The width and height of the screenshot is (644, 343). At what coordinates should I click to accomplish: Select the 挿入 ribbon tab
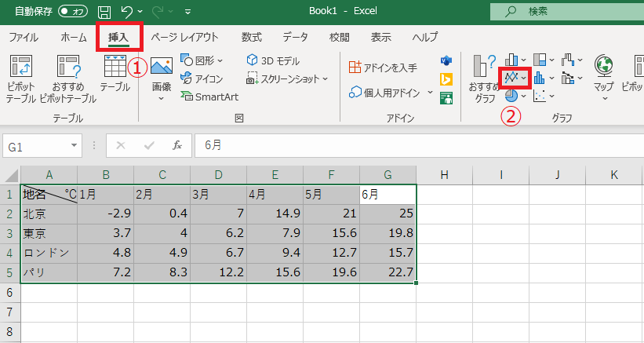(118, 37)
